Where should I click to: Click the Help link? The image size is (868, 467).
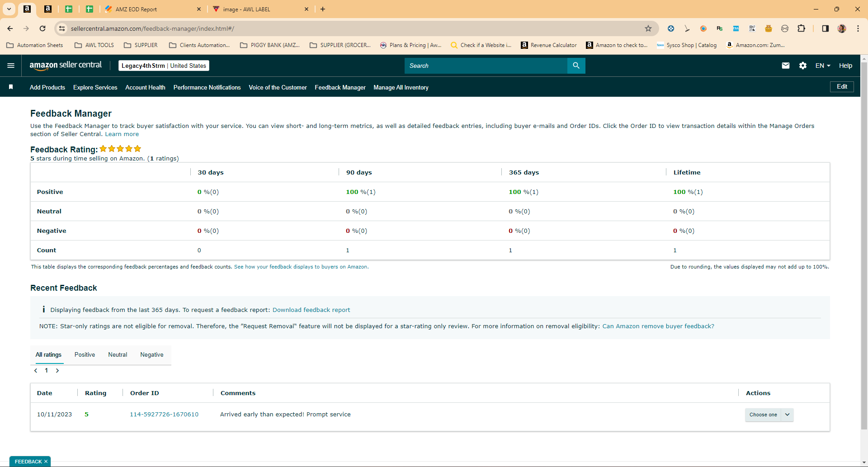coord(845,66)
